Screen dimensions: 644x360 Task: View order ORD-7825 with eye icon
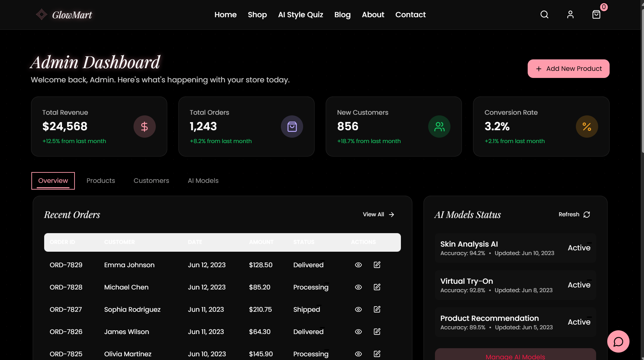[358, 354]
